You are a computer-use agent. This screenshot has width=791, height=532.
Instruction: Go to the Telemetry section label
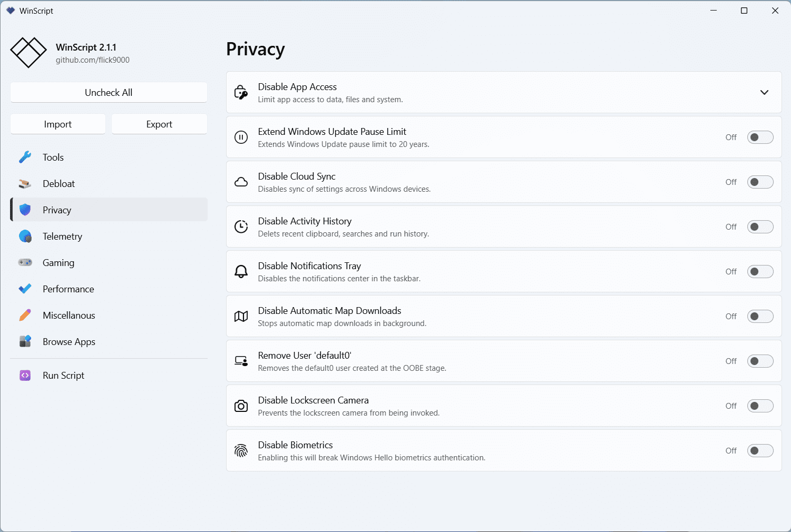62,237
